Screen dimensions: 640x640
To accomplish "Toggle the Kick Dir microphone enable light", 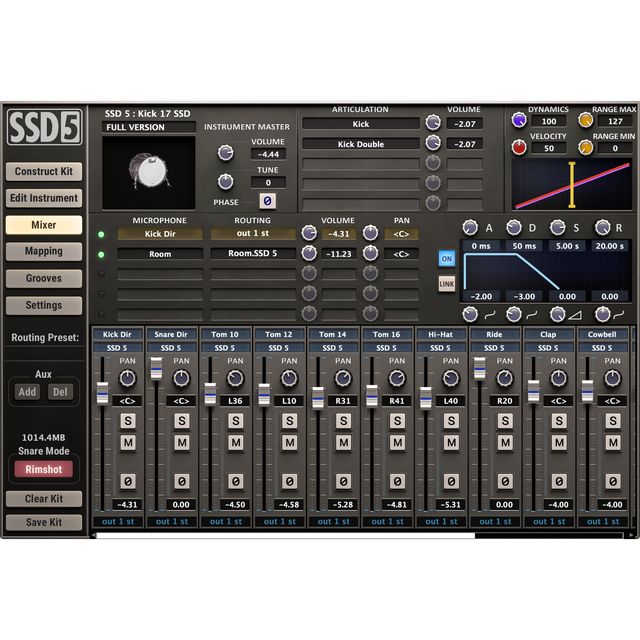I will tap(101, 234).
